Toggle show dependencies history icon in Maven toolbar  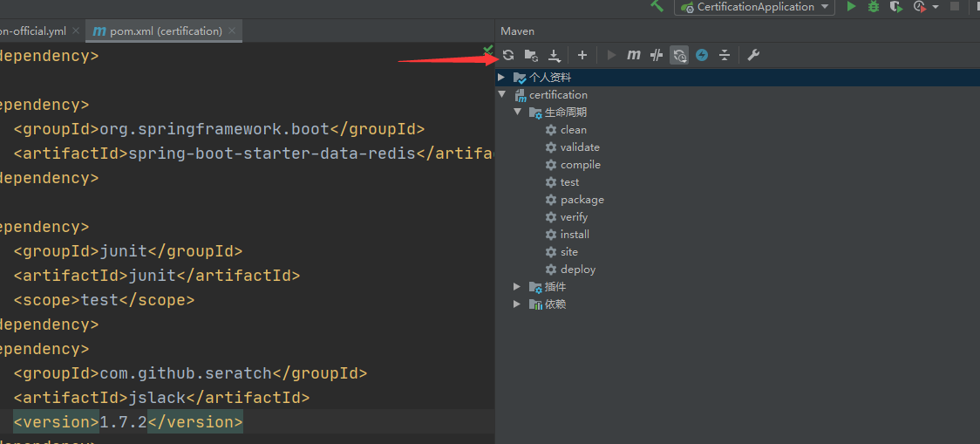pos(679,55)
